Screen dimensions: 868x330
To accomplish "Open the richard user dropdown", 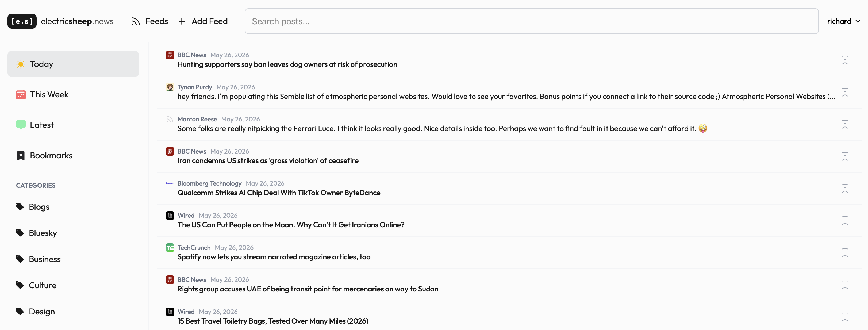I will 843,21.
